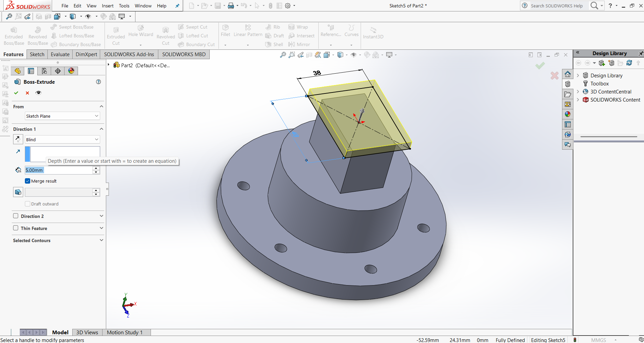This screenshot has width=644, height=343.
Task: Open DisplayManager tab icon
Action: point(71,71)
